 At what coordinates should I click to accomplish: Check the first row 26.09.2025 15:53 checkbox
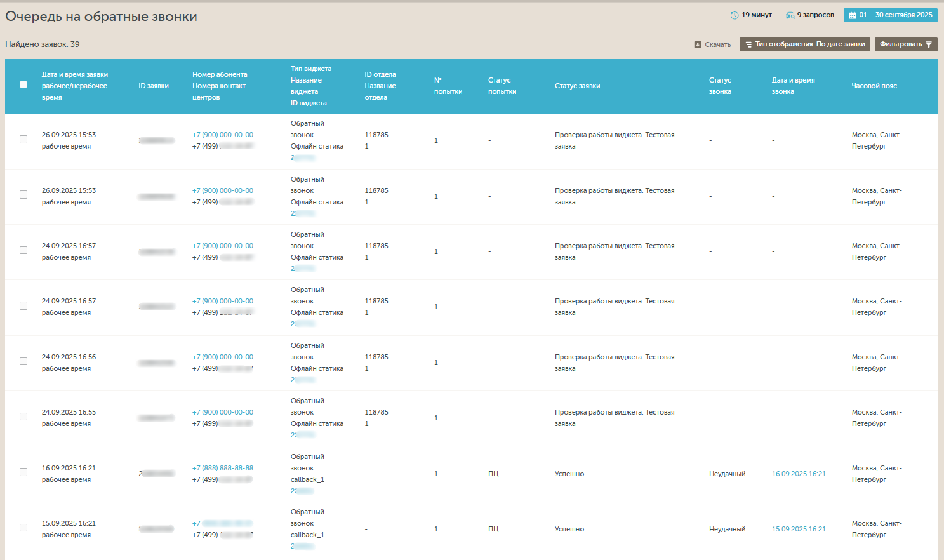23,140
